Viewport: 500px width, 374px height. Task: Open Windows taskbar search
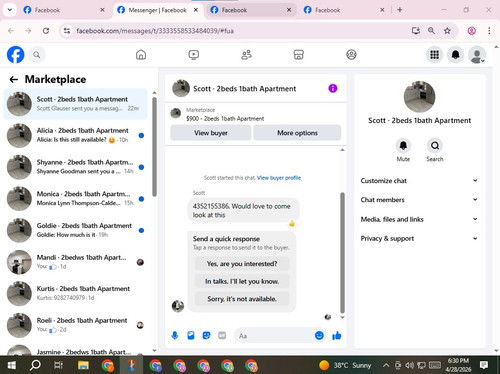click(x=35, y=365)
